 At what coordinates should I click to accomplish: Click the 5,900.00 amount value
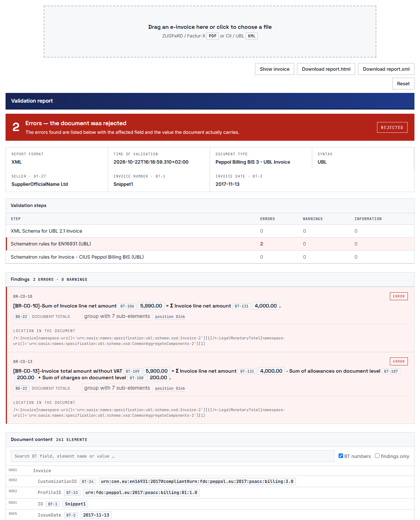point(157,371)
